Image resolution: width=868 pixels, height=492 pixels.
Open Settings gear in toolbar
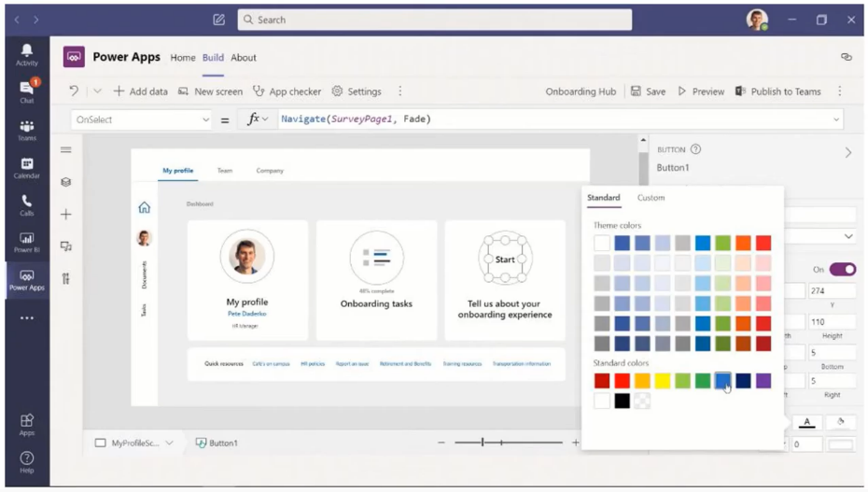357,91
